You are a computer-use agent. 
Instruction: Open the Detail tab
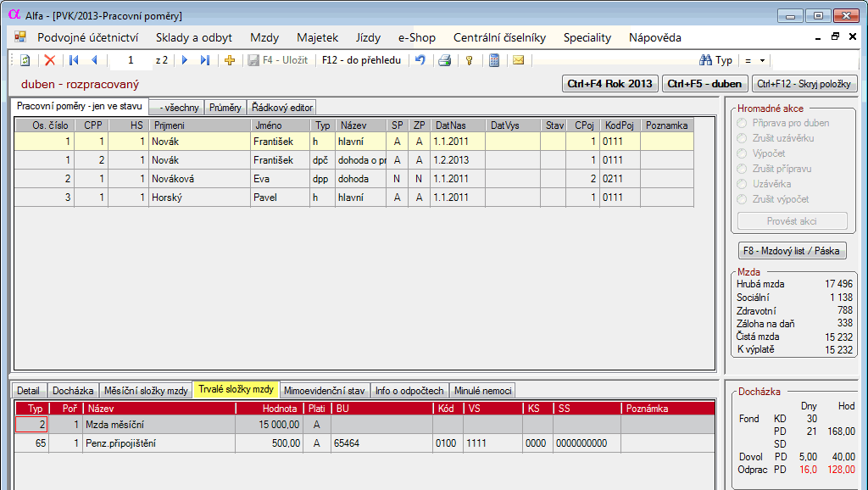pos(28,390)
